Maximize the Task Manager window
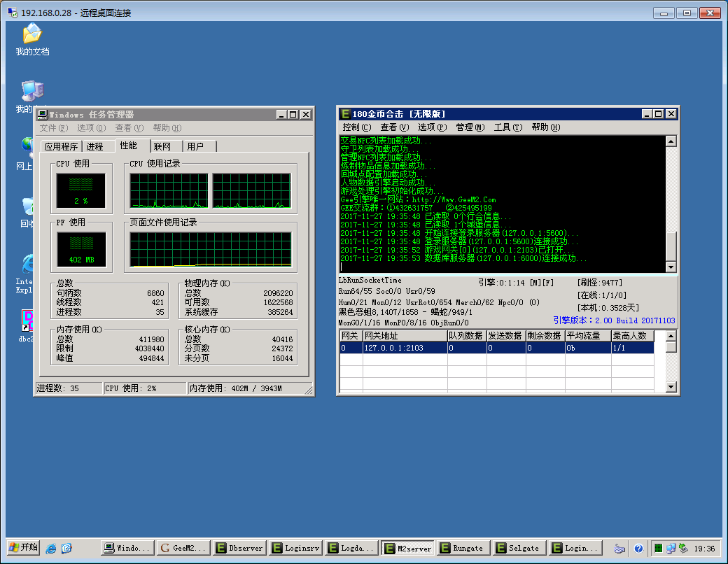This screenshot has height=564, width=728. (x=293, y=114)
